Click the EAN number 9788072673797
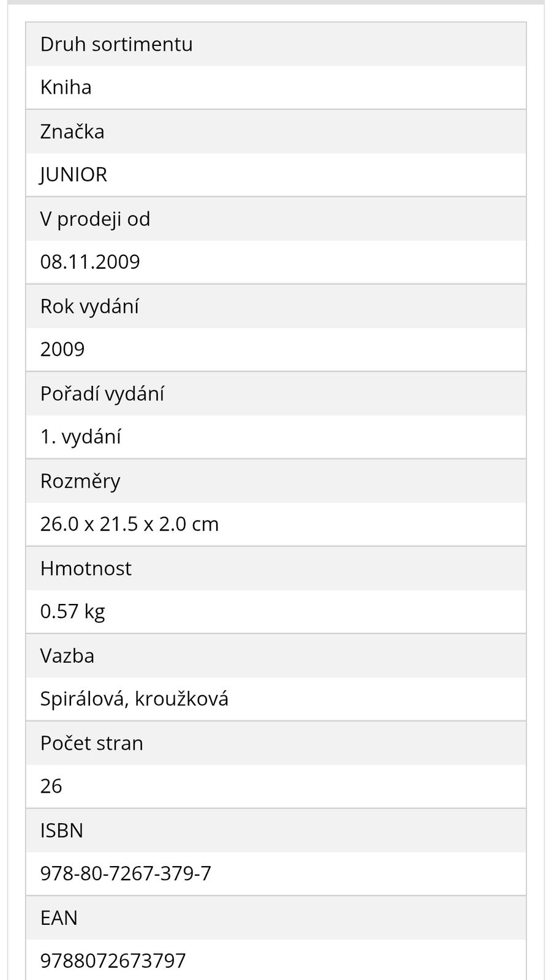Image resolution: width=552 pixels, height=980 pixels. point(113,961)
